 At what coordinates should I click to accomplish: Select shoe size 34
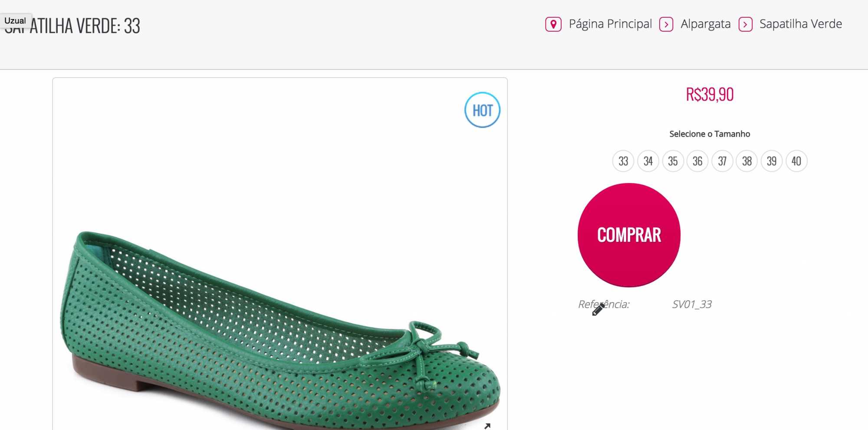click(648, 161)
